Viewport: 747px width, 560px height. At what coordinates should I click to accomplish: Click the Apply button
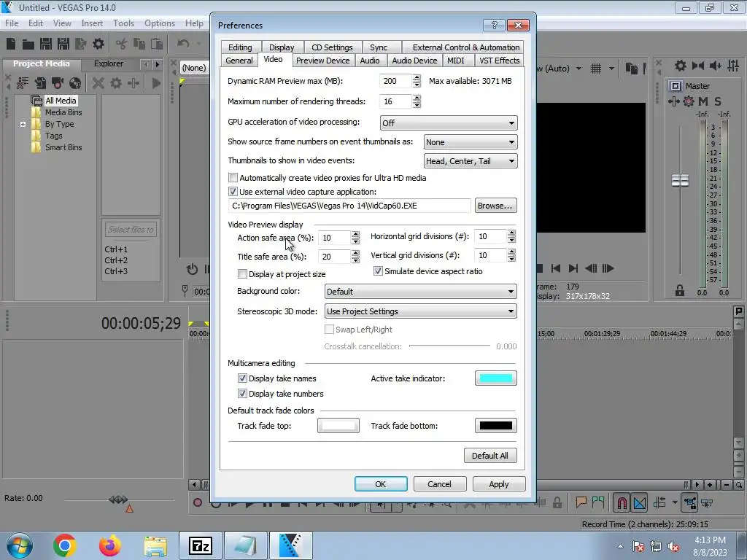pyautogui.click(x=499, y=484)
